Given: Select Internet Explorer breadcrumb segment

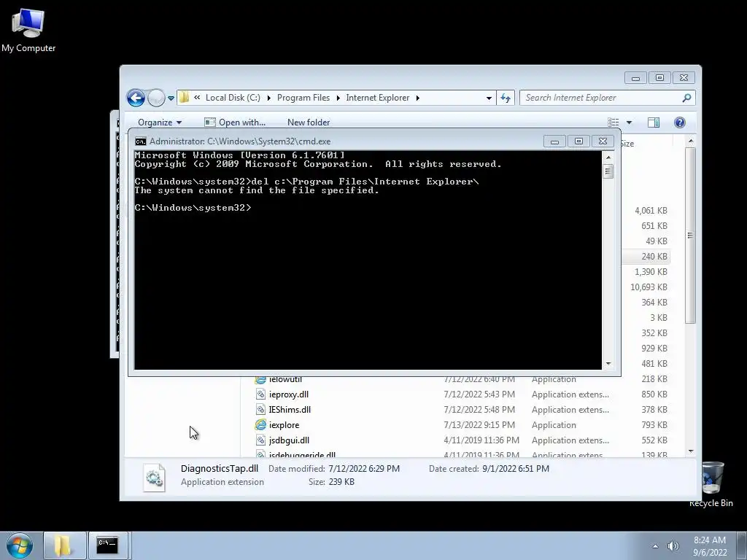Looking at the screenshot, I should (377, 98).
